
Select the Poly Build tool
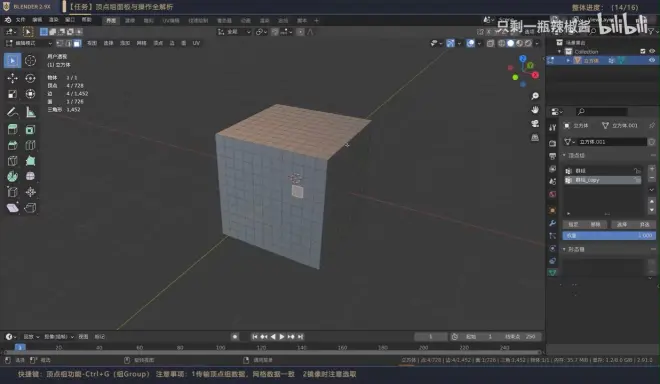[30, 161]
